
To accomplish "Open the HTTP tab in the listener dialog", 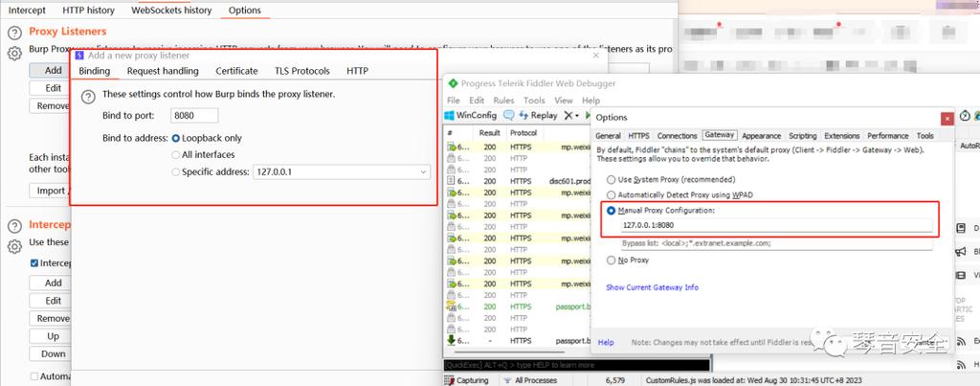I will (x=358, y=71).
